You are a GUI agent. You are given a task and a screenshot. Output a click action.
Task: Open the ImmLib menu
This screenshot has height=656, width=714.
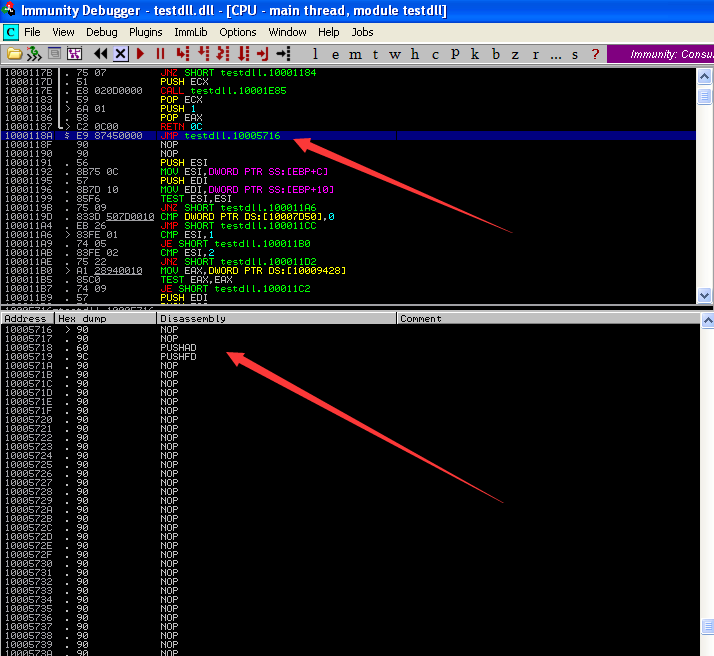[191, 32]
